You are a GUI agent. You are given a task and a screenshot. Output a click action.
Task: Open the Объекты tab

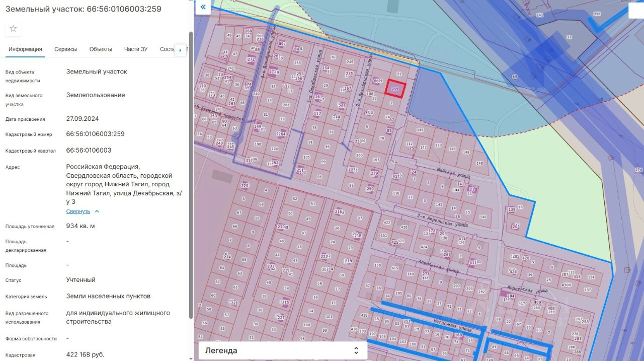pyautogui.click(x=101, y=49)
